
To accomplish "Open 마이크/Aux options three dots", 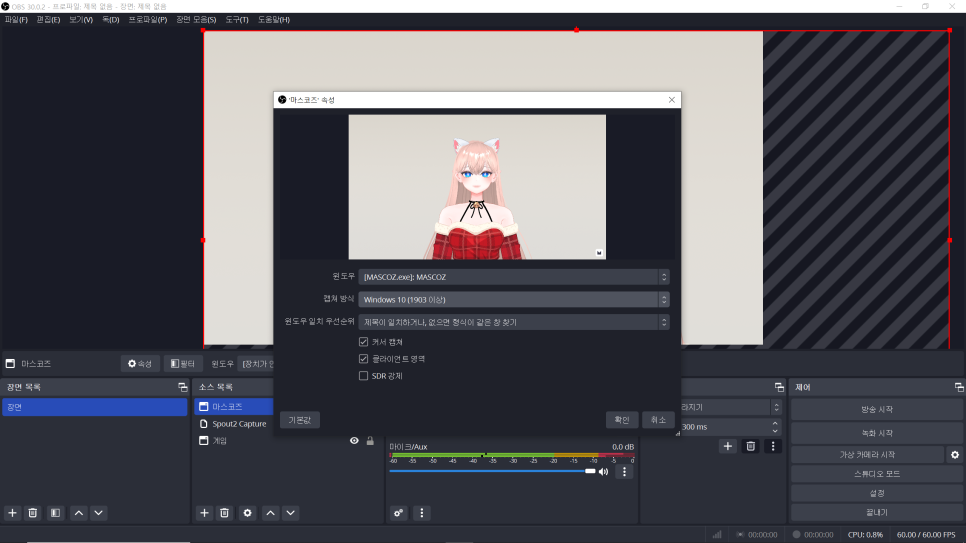I will (x=624, y=472).
